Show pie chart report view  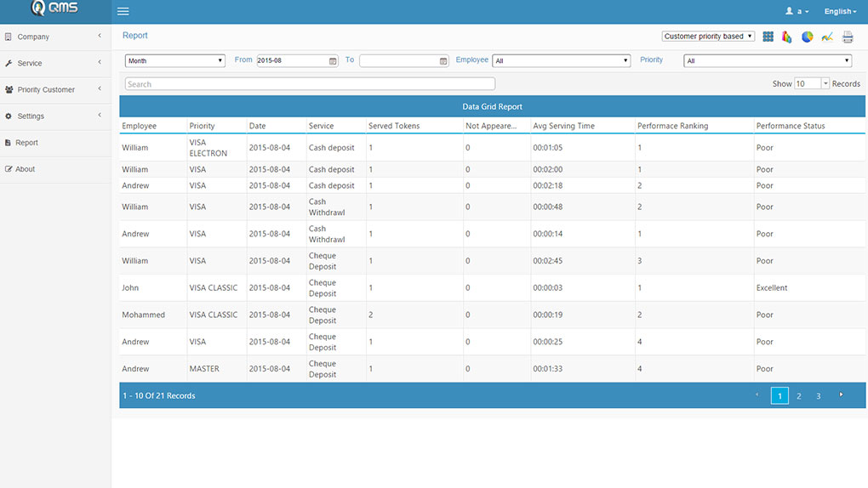click(x=807, y=37)
